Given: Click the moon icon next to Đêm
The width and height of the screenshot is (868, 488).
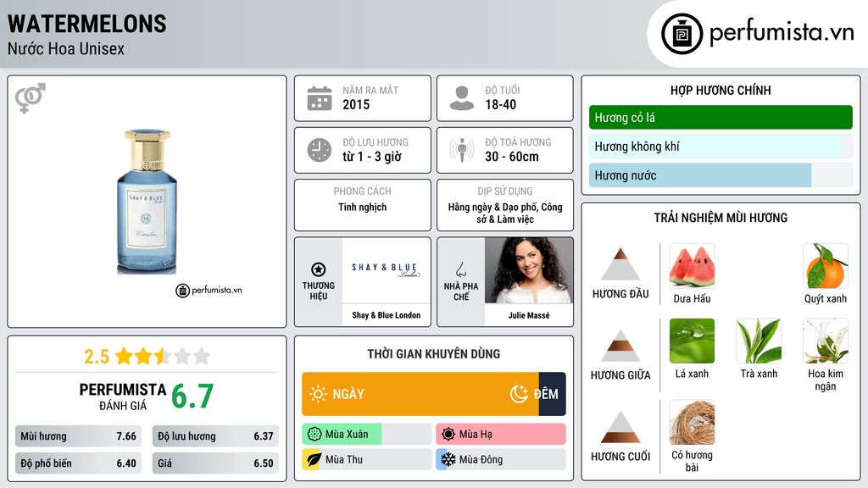Looking at the screenshot, I should 519,394.
